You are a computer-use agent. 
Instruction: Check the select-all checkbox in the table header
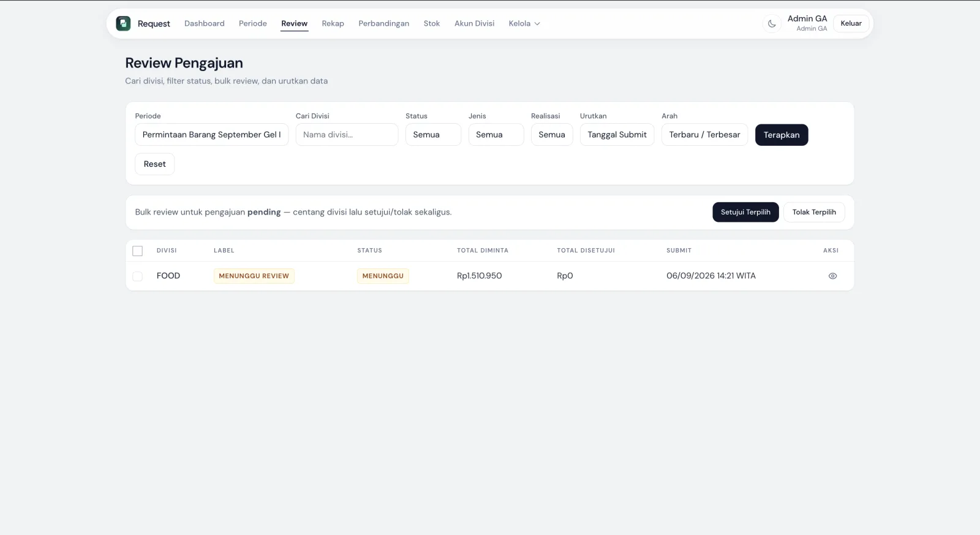pos(138,251)
